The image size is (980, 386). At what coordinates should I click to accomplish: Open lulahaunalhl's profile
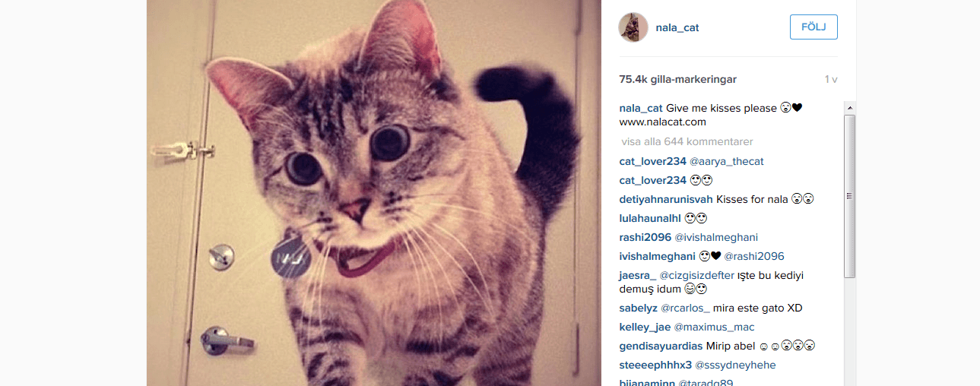point(650,218)
